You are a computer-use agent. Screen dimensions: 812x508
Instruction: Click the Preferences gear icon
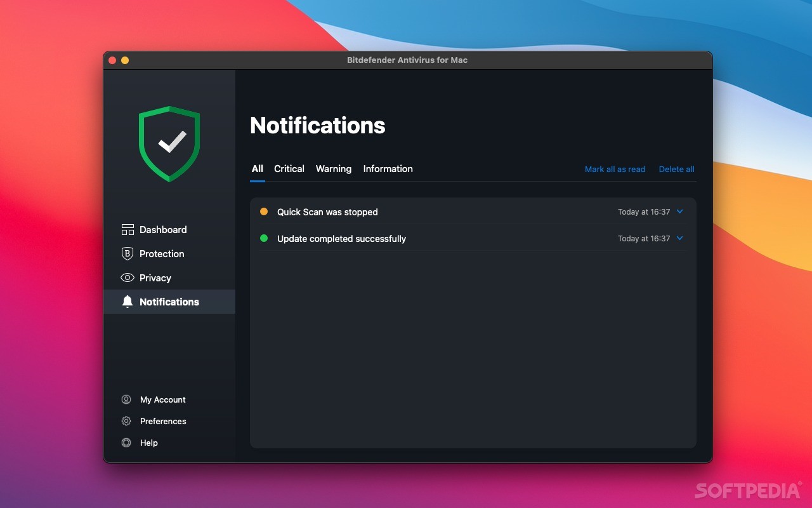pyautogui.click(x=126, y=421)
